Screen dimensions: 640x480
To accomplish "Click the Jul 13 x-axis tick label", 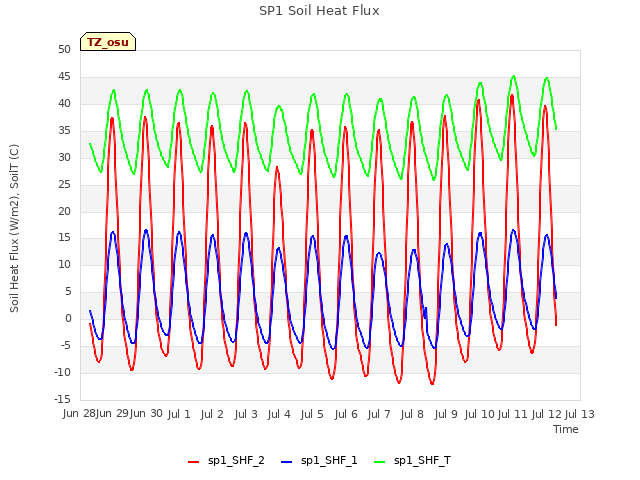I will pyautogui.click(x=580, y=414).
